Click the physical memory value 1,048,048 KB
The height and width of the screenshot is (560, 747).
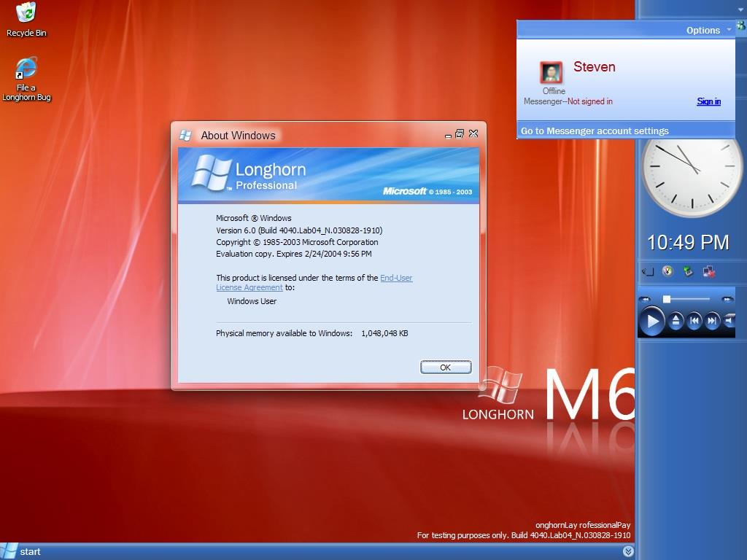tap(384, 333)
